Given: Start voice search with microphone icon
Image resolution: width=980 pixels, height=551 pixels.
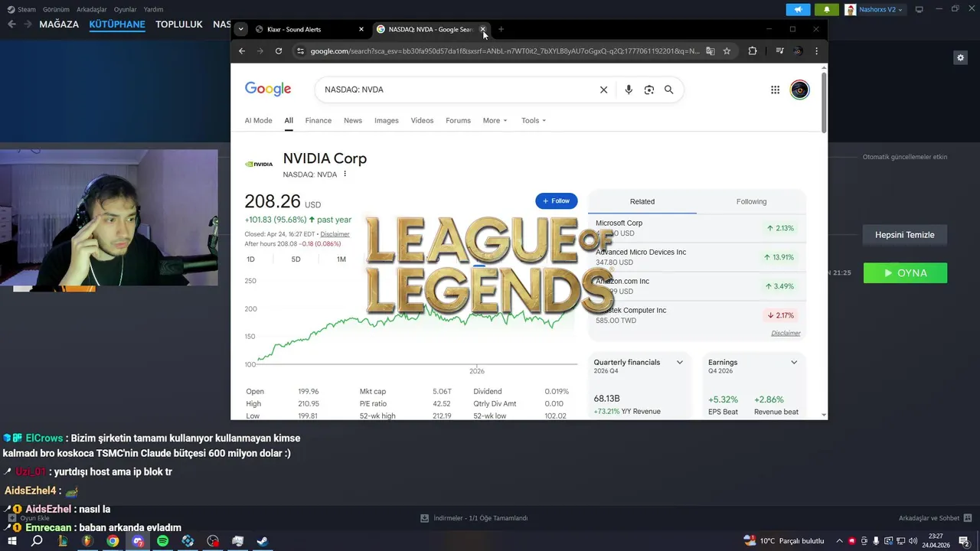Looking at the screenshot, I should coord(629,90).
